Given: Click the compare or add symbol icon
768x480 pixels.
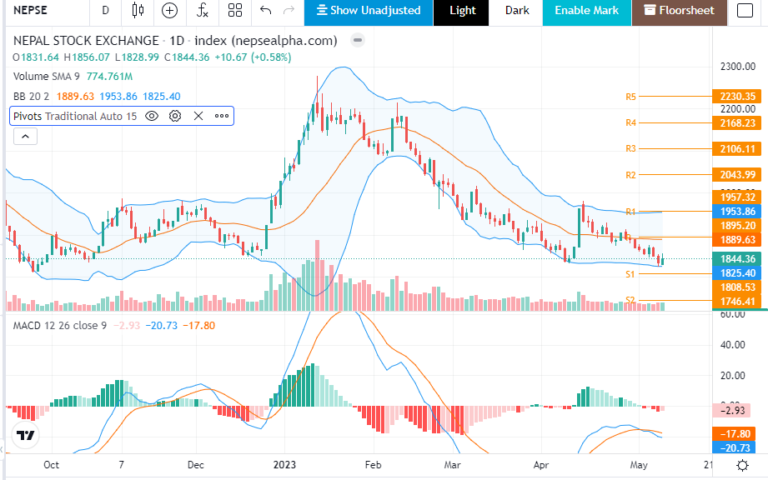Looking at the screenshot, I should click(170, 11).
